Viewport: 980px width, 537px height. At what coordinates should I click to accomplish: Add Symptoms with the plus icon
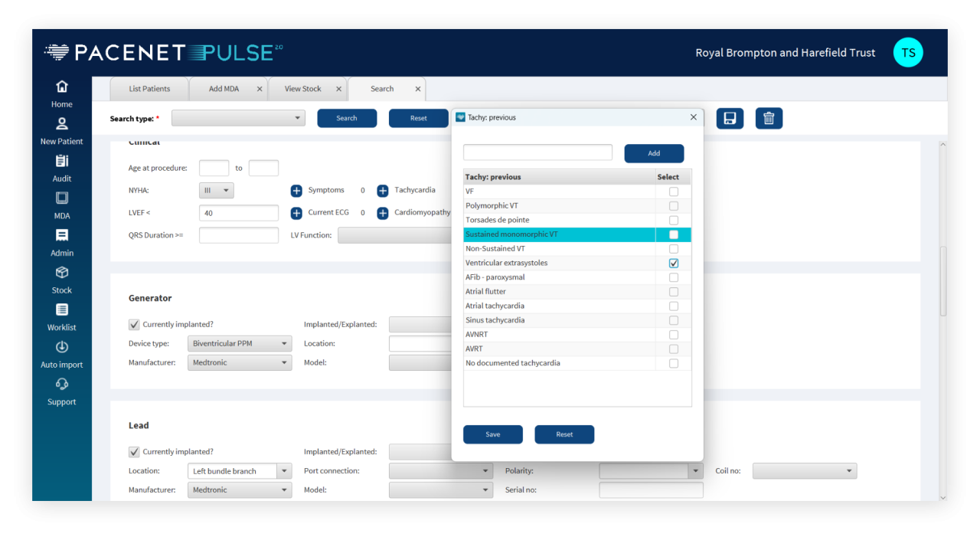(x=296, y=191)
